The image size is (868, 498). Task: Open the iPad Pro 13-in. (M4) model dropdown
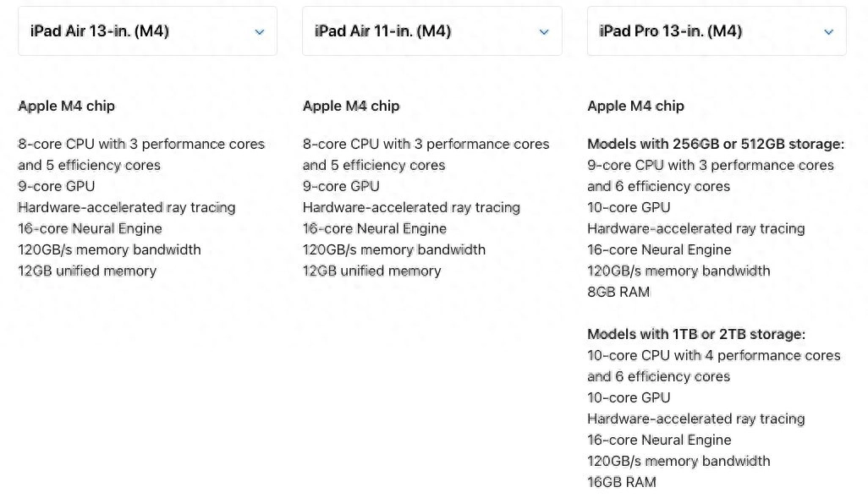point(717,31)
